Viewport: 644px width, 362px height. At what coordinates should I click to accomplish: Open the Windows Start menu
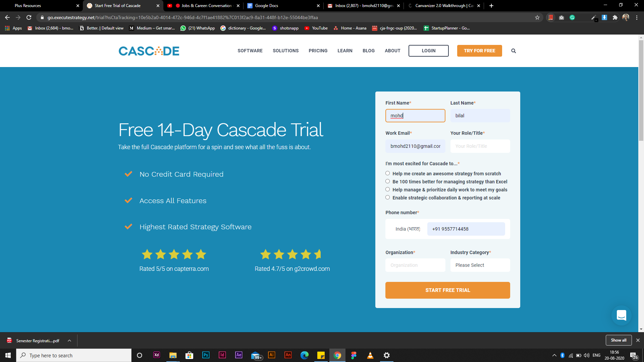point(8,355)
